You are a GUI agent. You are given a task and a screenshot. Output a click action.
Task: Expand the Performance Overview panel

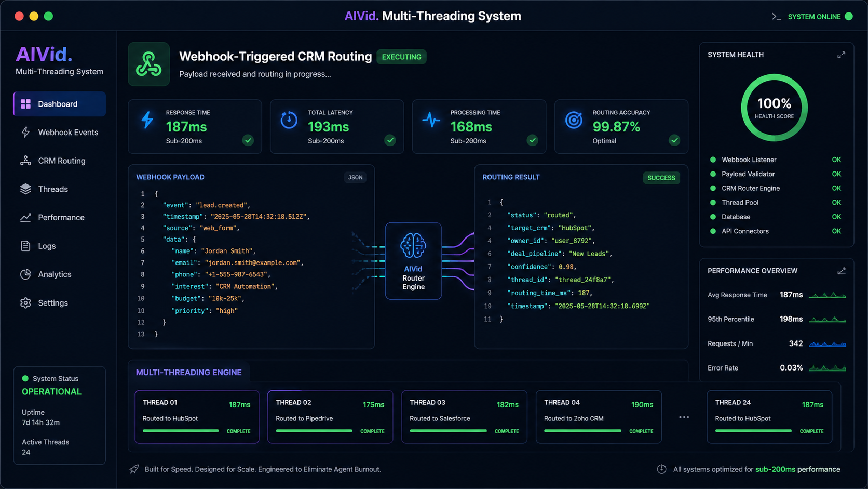(842, 271)
